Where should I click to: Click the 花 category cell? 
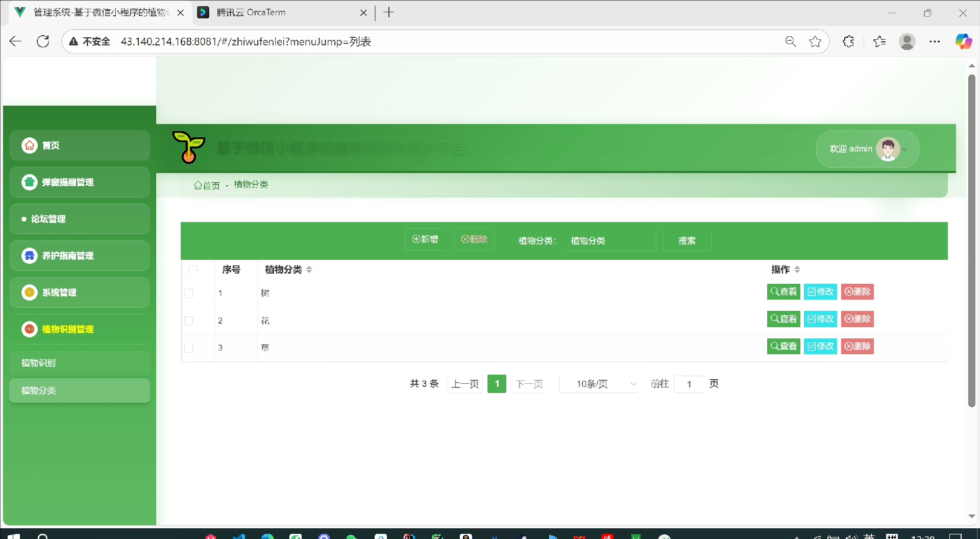(265, 321)
